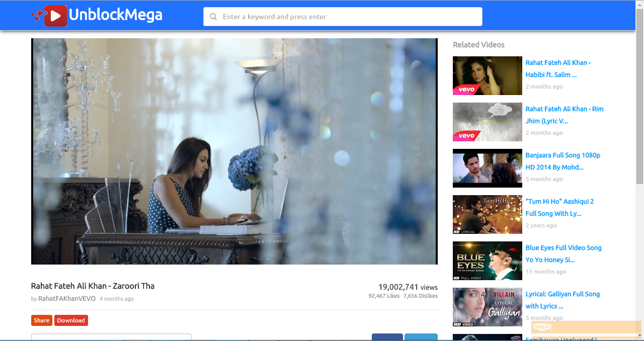Click the search magnifier icon
The width and height of the screenshot is (644, 341).
[x=214, y=17]
